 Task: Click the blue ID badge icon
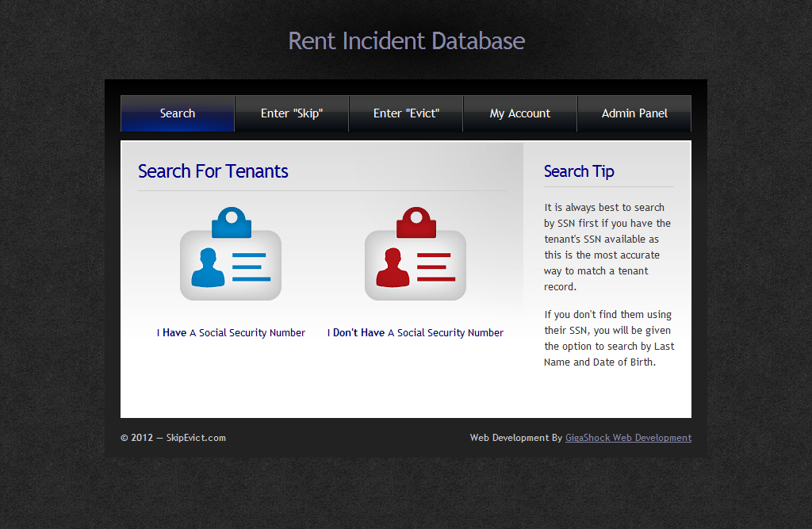click(x=231, y=253)
